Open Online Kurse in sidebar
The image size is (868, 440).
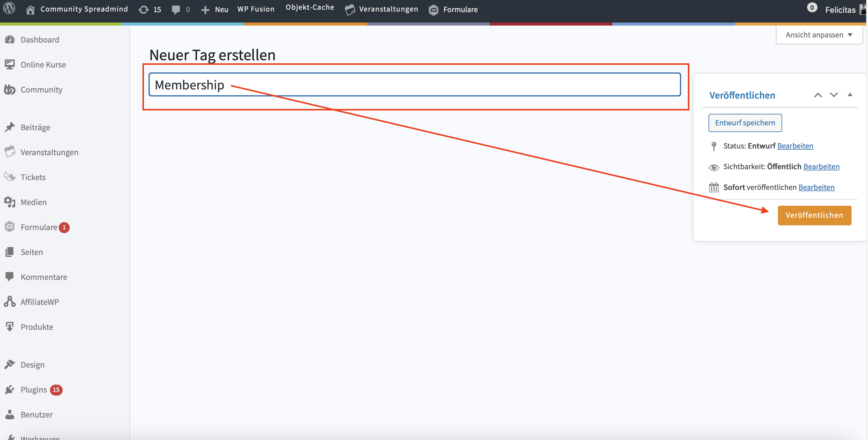pyautogui.click(x=43, y=65)
